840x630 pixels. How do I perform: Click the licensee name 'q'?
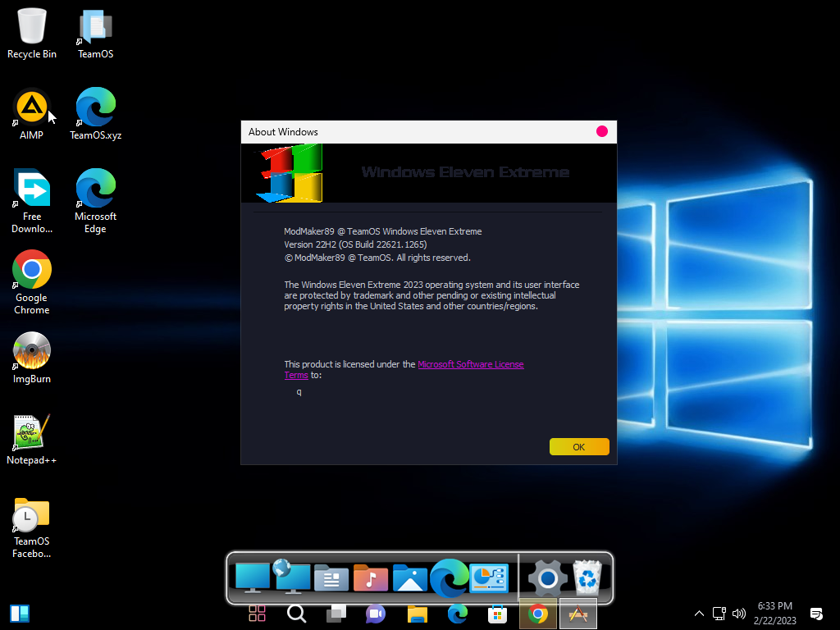click(x=299, y=392)
